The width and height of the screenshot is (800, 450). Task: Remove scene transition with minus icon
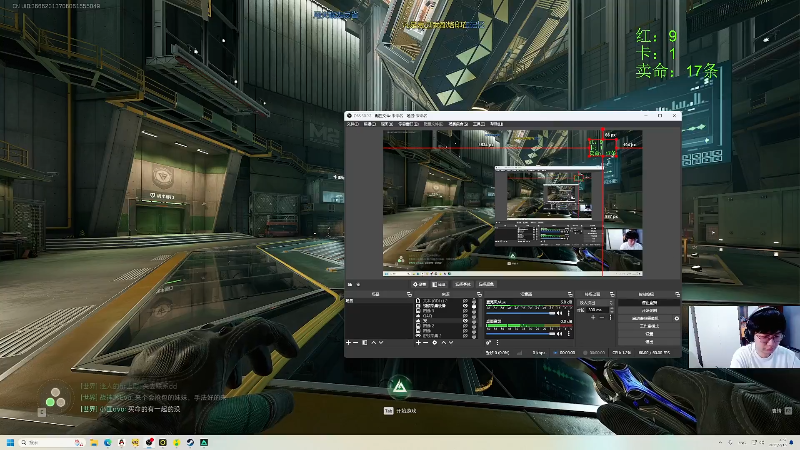pos(602,317)
